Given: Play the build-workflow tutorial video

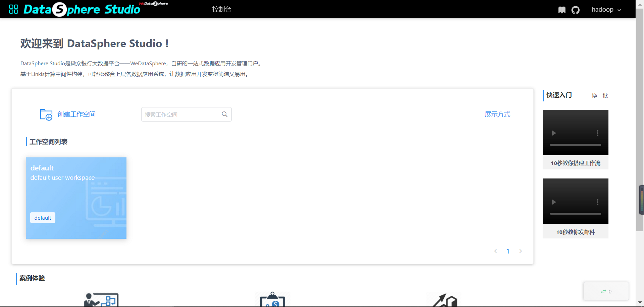Looking at the screenshot, I should pyautogui.click(x=554, y=133).
